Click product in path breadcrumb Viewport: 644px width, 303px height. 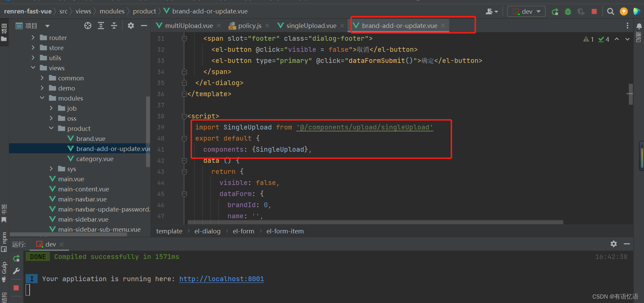coord(144,11)
